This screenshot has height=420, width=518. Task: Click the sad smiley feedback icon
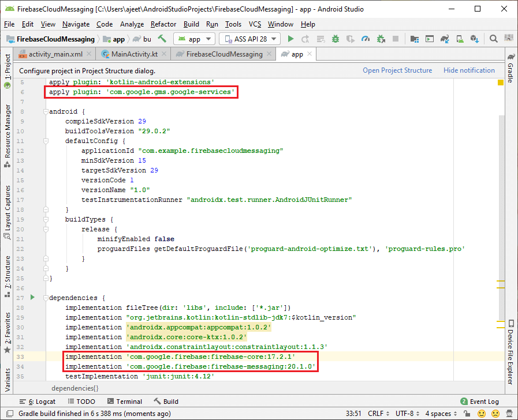tap(495, 414)
